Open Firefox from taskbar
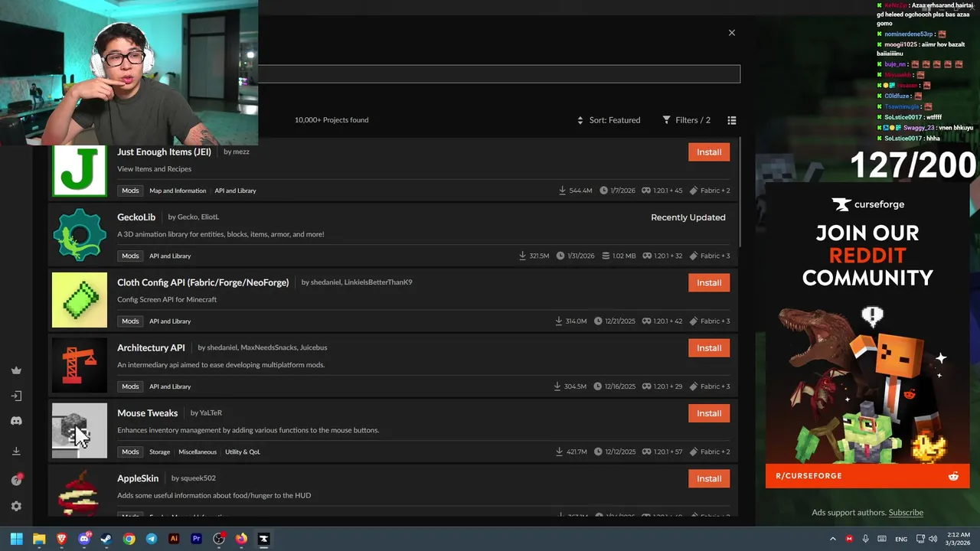This screenshot has height=551, width=980. point(241,539)
